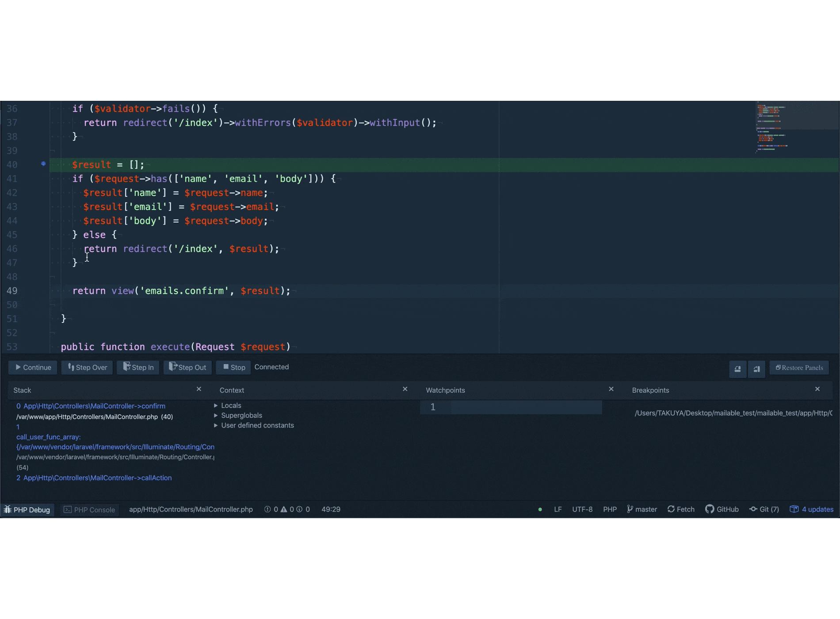Viewport: 840px width, 619px height.
Task: Open the 4 updates package notice
Action: pos(812,509)
